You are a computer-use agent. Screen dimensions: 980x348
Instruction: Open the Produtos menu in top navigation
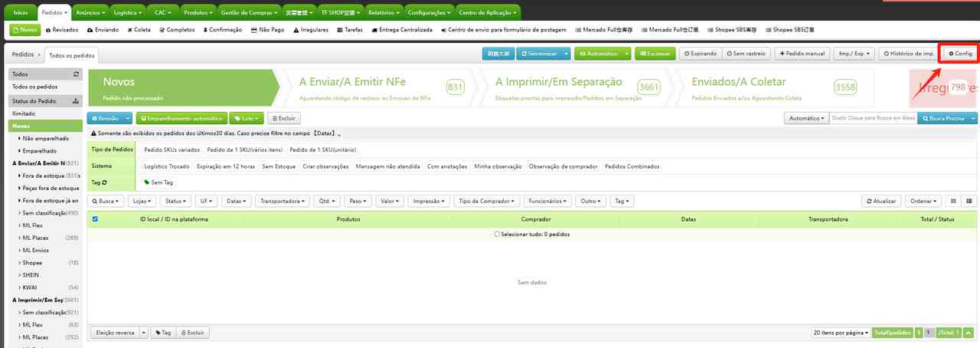[198, 12]
